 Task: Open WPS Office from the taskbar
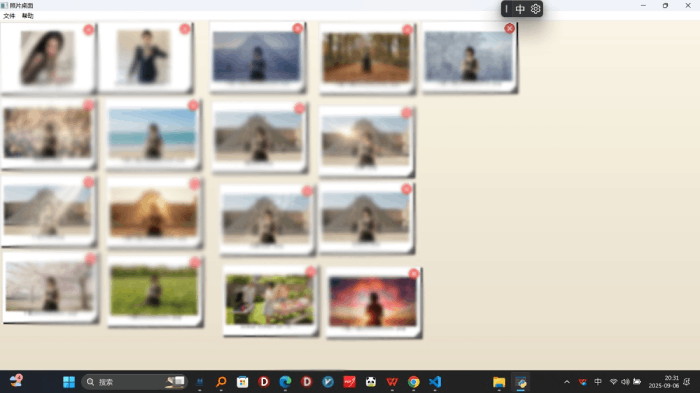(392, 382)
